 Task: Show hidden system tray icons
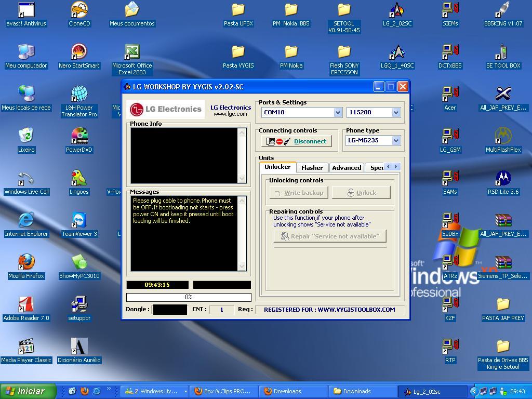coord(474,391)
